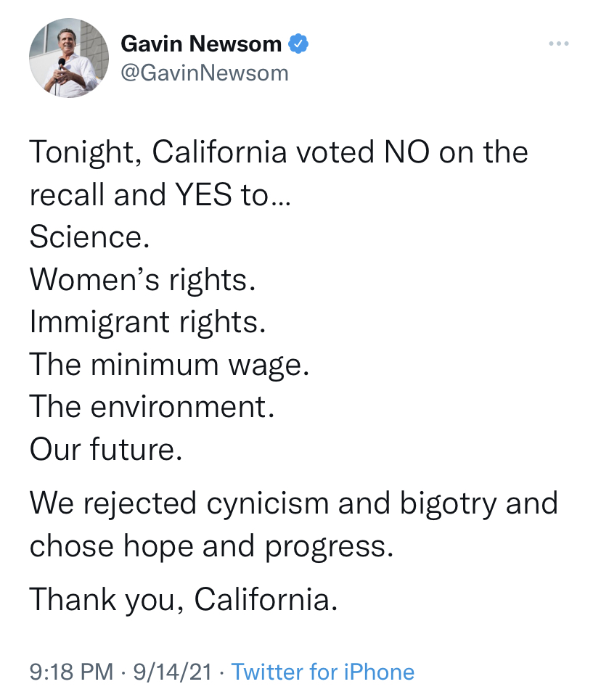Click the word "NO" in the tweet
The height and width of the screenshot is (700, 601).
(397, 152)
